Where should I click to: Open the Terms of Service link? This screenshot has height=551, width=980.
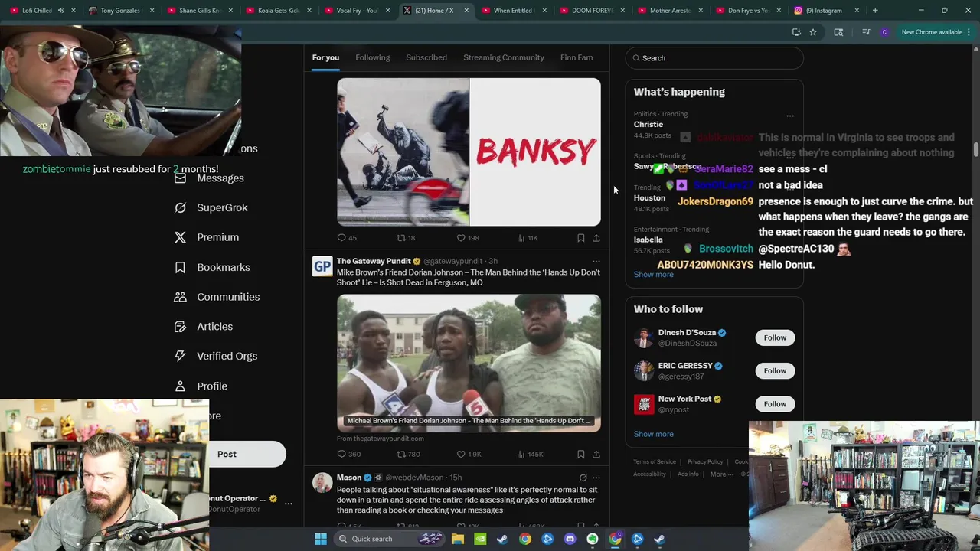655,462
